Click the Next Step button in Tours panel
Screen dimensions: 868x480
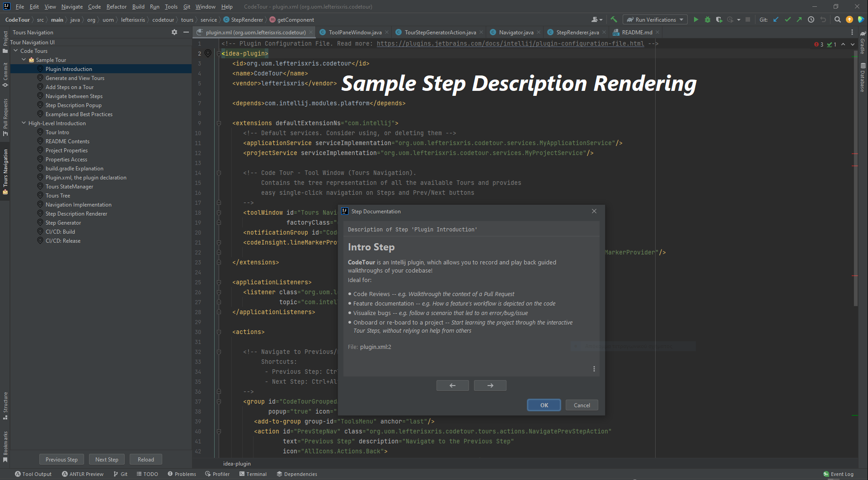(107, 459)
